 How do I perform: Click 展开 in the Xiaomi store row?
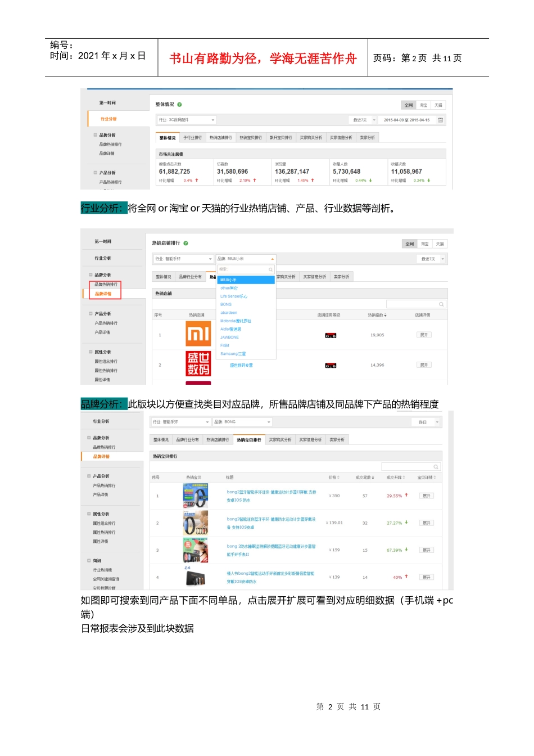[424, 335]
